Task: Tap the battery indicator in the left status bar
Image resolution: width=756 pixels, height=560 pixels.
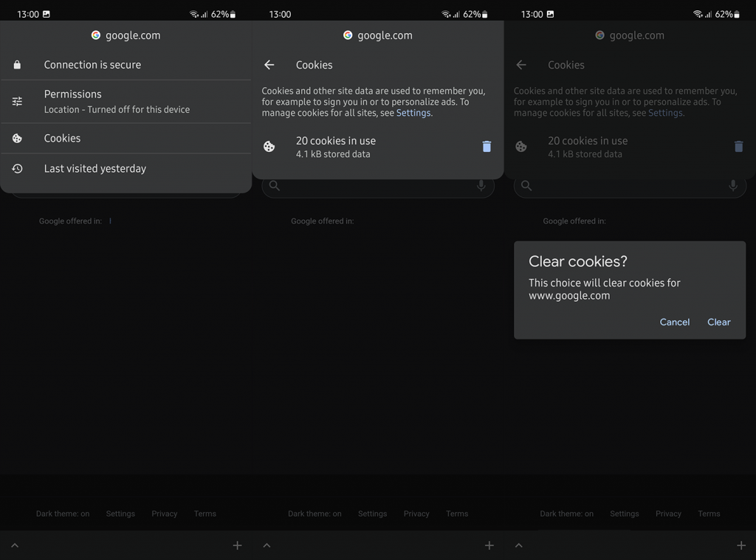Action: tap(233, 15)
